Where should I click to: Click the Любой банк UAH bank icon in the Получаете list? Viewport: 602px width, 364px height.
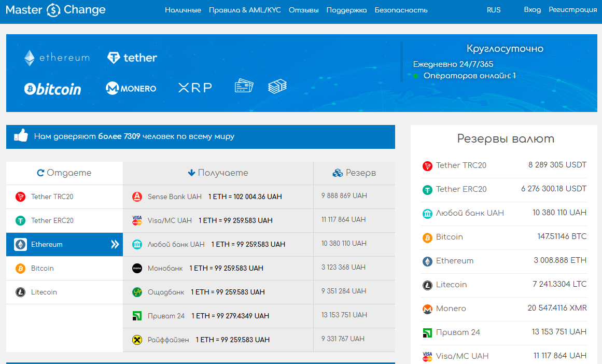pos(137,245)
